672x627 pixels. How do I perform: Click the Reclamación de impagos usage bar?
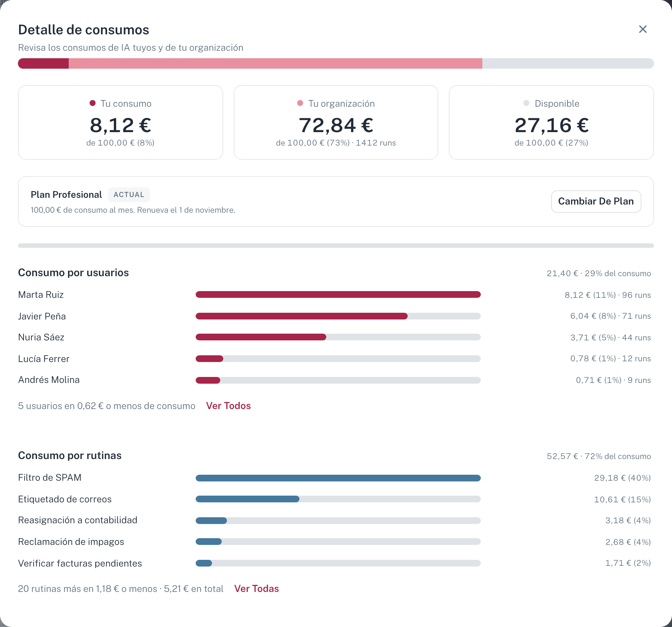click(338, 542)
